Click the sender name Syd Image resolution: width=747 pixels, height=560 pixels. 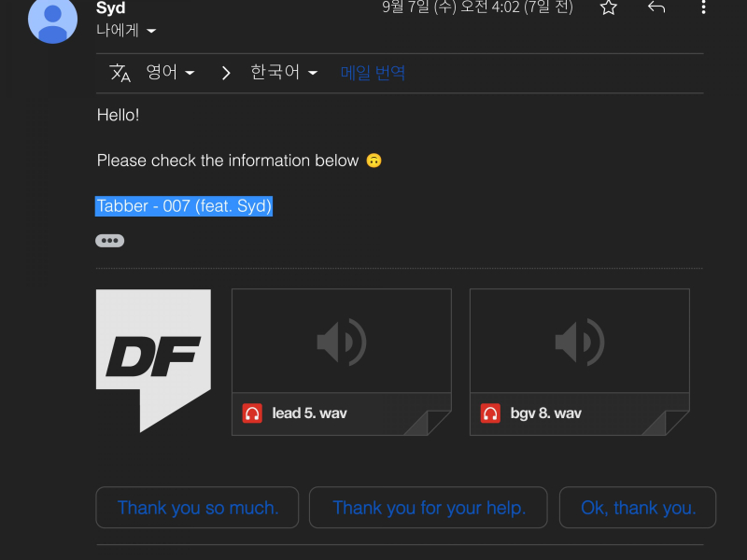[111, 8]
